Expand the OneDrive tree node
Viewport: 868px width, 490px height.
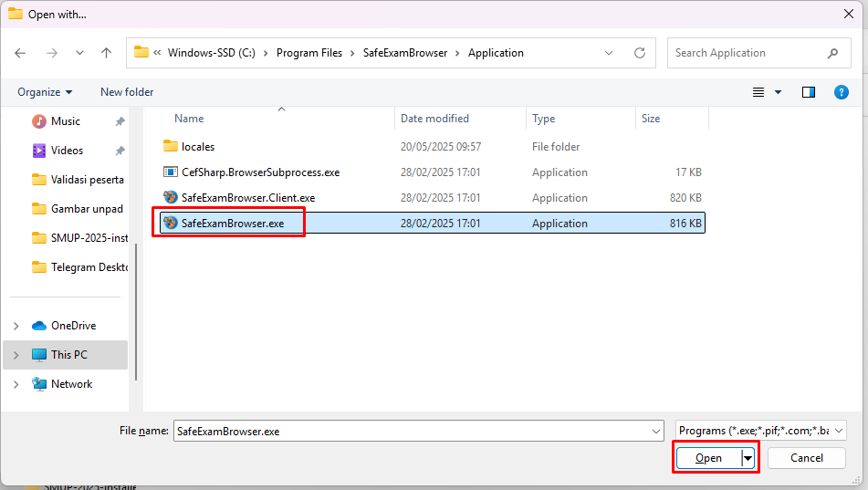click(x=16, y=326)
